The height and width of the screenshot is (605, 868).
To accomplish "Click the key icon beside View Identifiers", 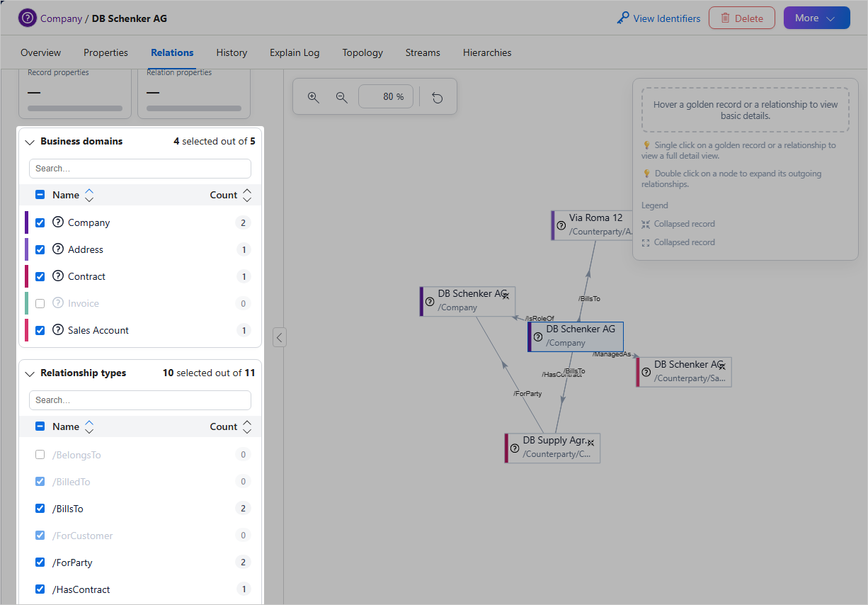I will (x=623, y=18).
